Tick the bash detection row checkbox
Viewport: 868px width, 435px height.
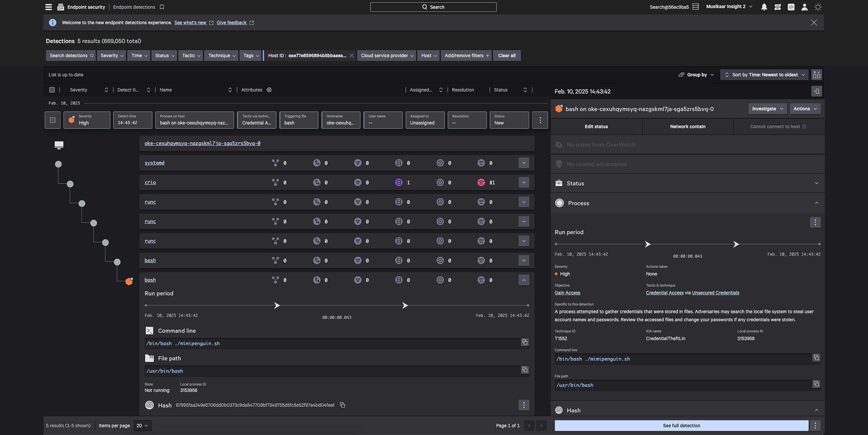(53, 120)
